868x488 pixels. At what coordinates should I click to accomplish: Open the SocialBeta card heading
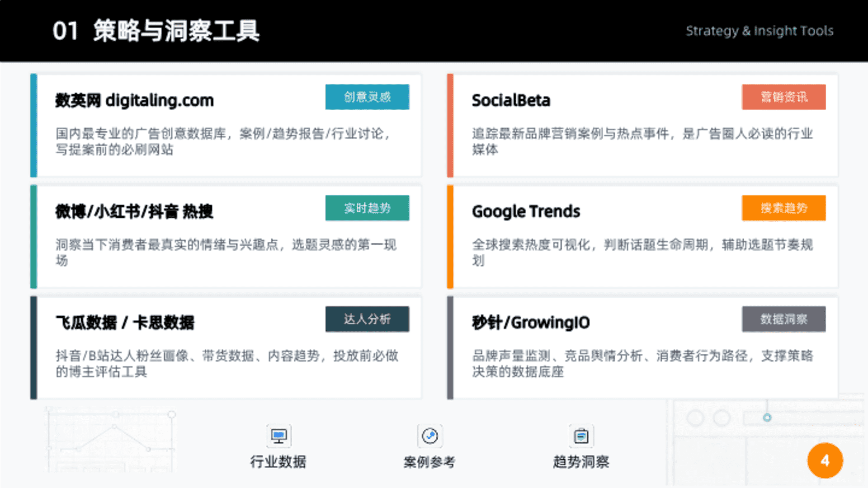[x=511, y=100]
